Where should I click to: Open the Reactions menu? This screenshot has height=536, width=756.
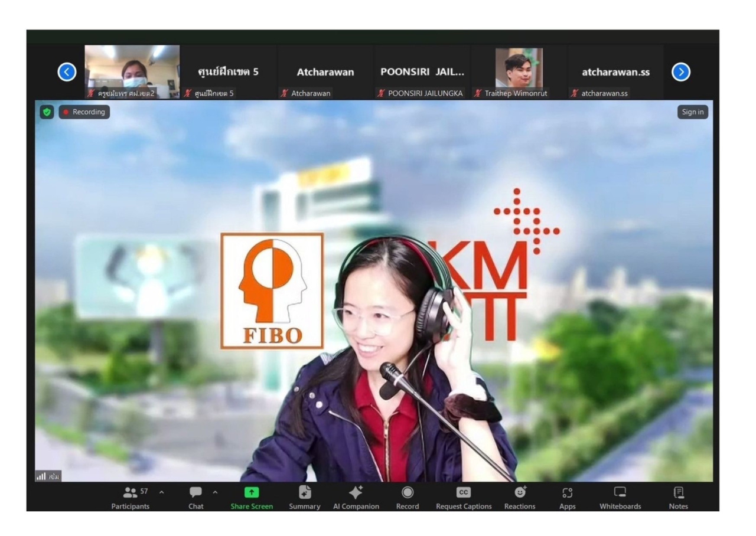point(520,498)
